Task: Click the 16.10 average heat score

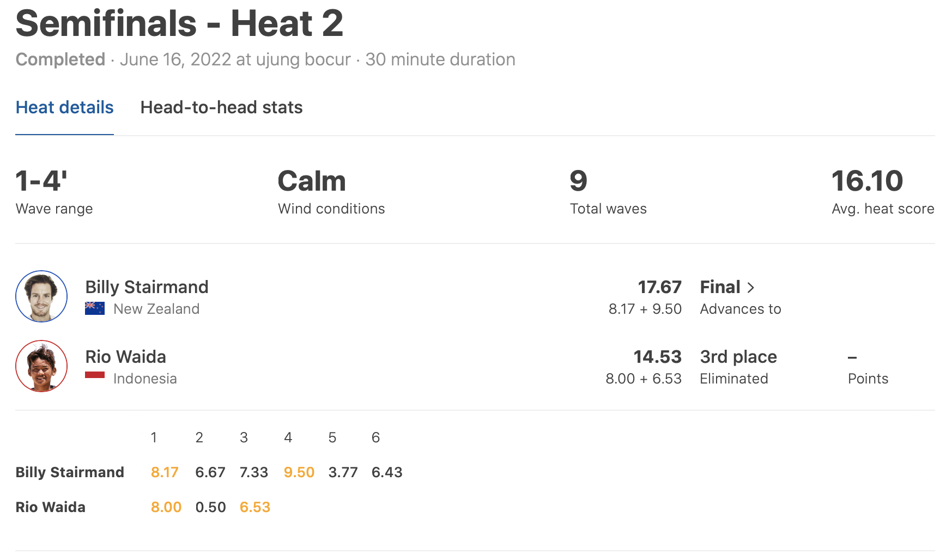Action: coord(867,181)
